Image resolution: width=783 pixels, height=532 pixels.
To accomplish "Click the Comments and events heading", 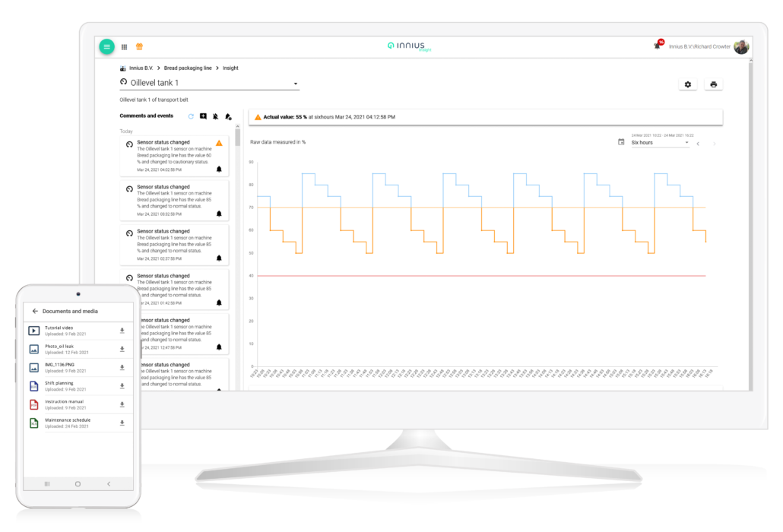I will pyautogui.click(x=146, y=116).
